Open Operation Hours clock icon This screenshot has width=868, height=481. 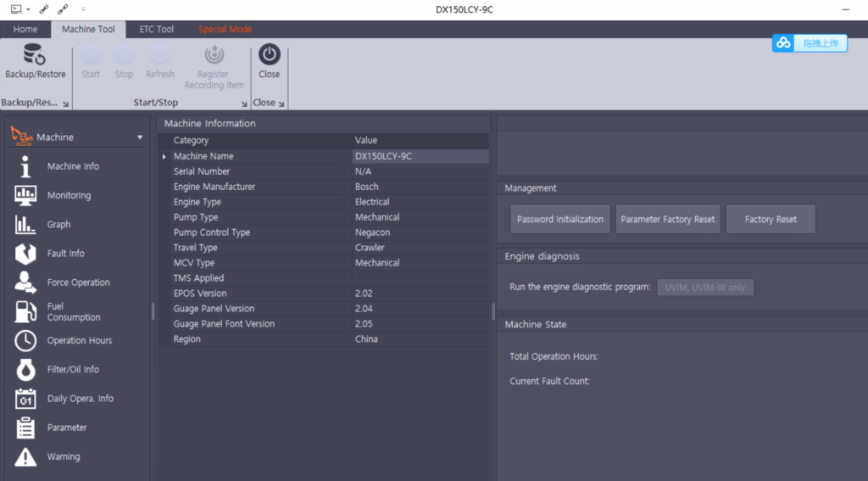[26, 341]
